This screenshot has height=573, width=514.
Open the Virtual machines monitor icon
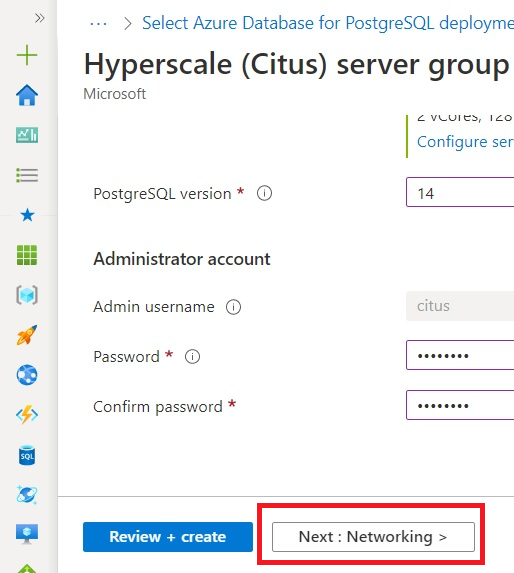(27, 534)
